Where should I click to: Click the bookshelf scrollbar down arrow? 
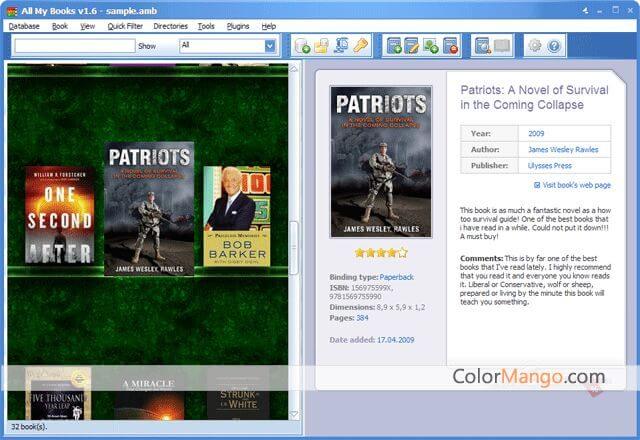point(293,415)
